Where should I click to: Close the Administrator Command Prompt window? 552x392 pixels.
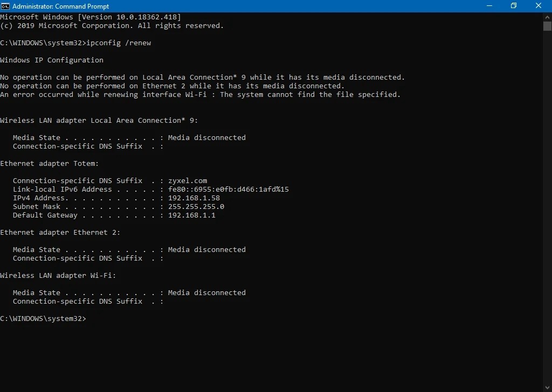539,6
